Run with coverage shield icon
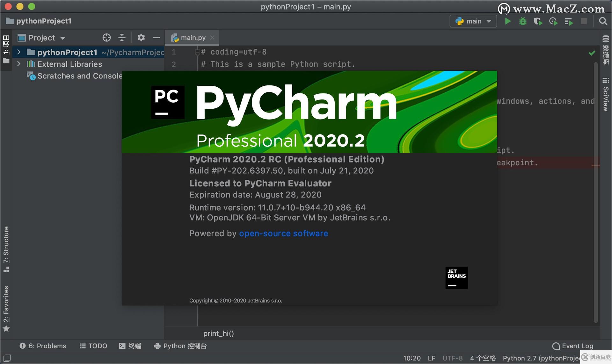This screenshot has height=364, width=612. tap(538, 21)
